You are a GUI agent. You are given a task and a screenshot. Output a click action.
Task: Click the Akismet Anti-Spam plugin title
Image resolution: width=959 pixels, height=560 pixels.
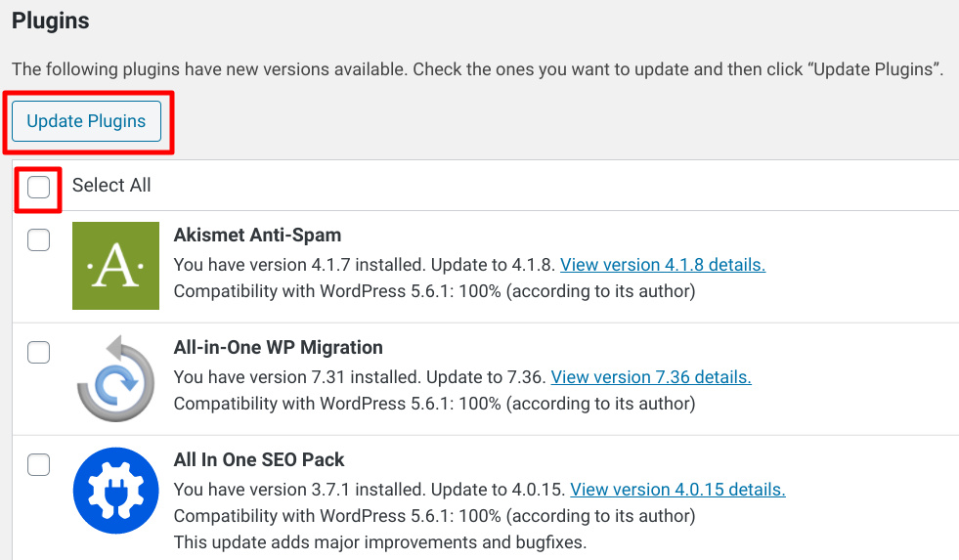click(x=257, y=235)
